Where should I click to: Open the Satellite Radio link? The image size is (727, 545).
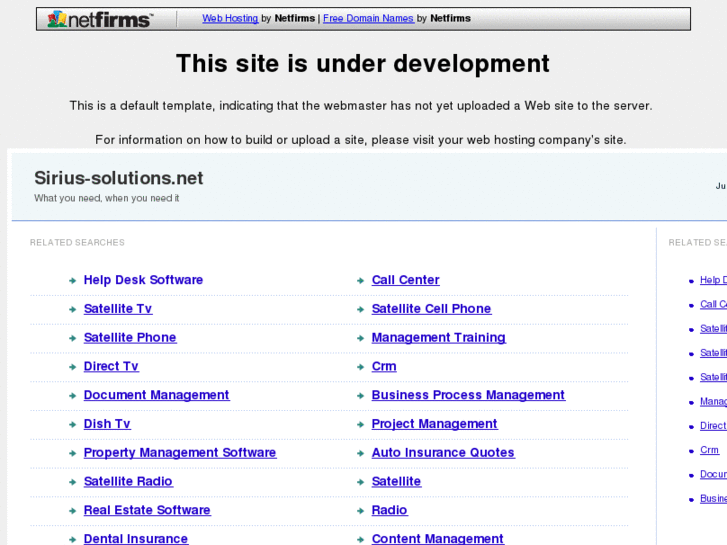pyautogui.click(x=128, y=481)
